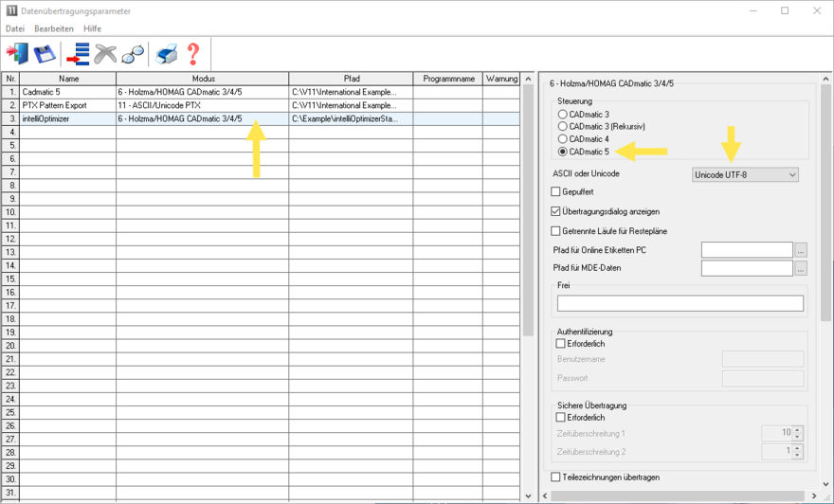Click the table's scroll up arrow
The height and width of the screenshot is (504, 834).
pos(528,79)
